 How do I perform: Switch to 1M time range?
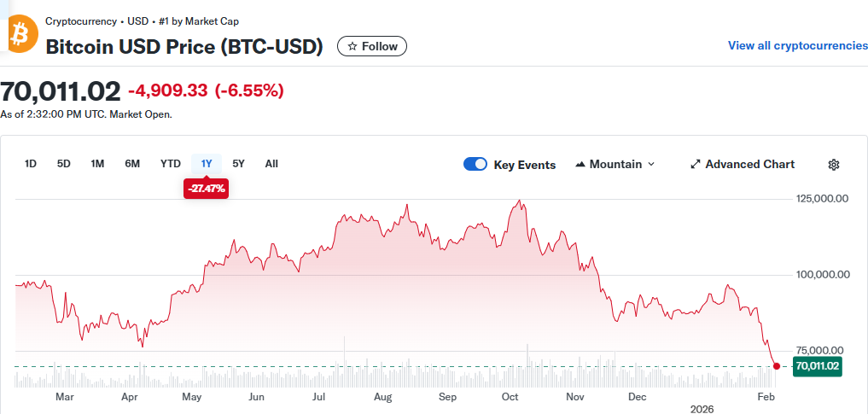pyautogui.click(x=97, y=164)
